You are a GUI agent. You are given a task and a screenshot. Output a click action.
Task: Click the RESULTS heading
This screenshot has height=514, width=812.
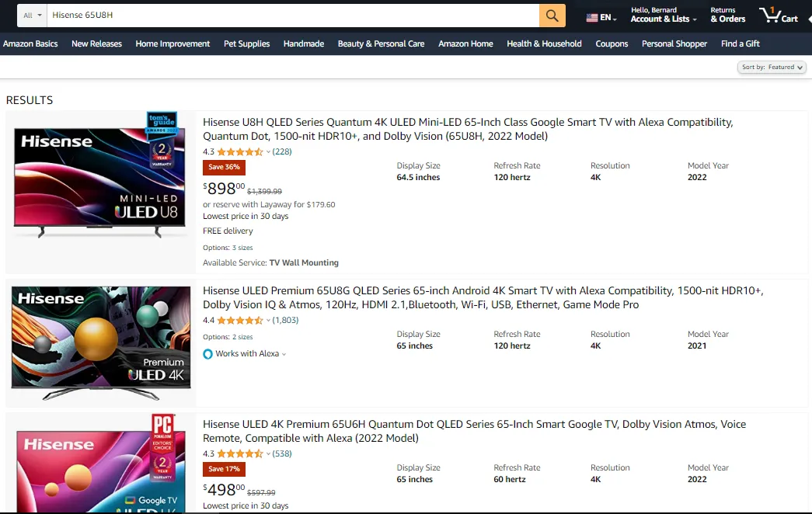click(x=30, y=100)
